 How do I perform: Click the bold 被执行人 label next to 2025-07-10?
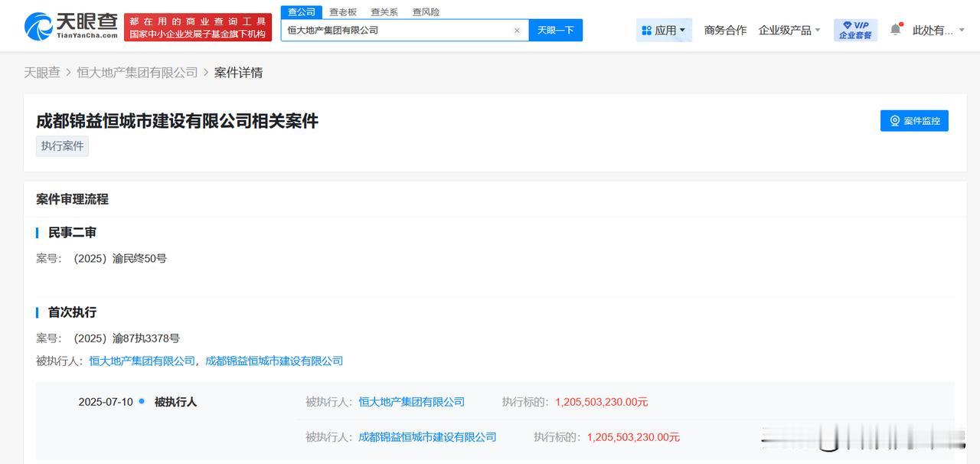(175, 402)
